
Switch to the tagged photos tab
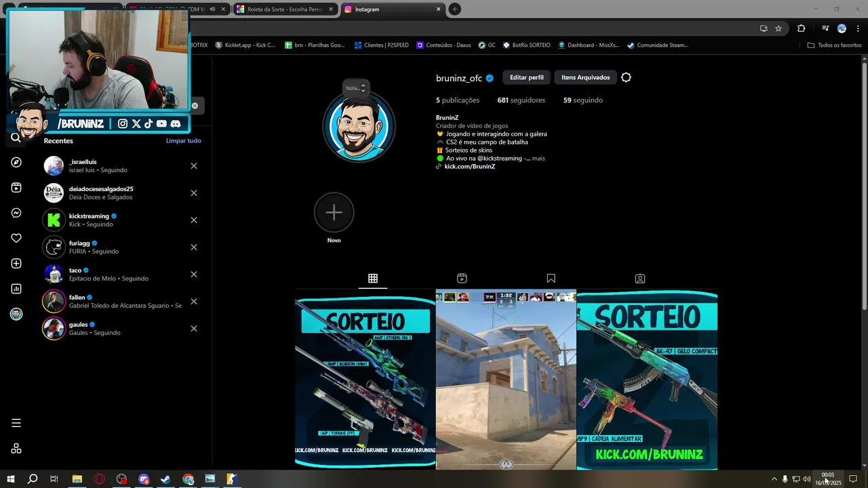pos(639,279)
